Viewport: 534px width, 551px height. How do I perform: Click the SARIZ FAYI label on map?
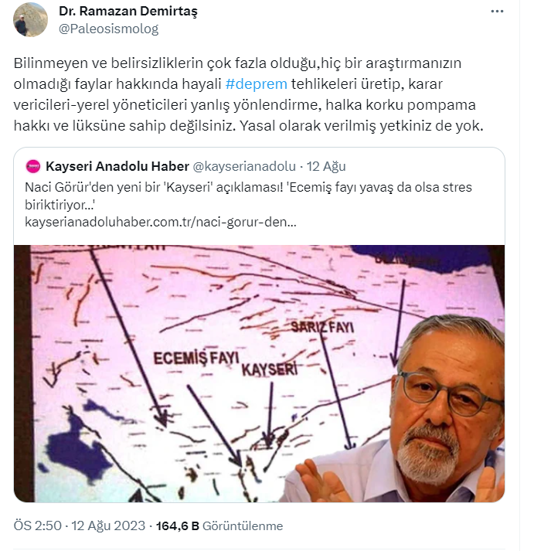coord(323,328)
